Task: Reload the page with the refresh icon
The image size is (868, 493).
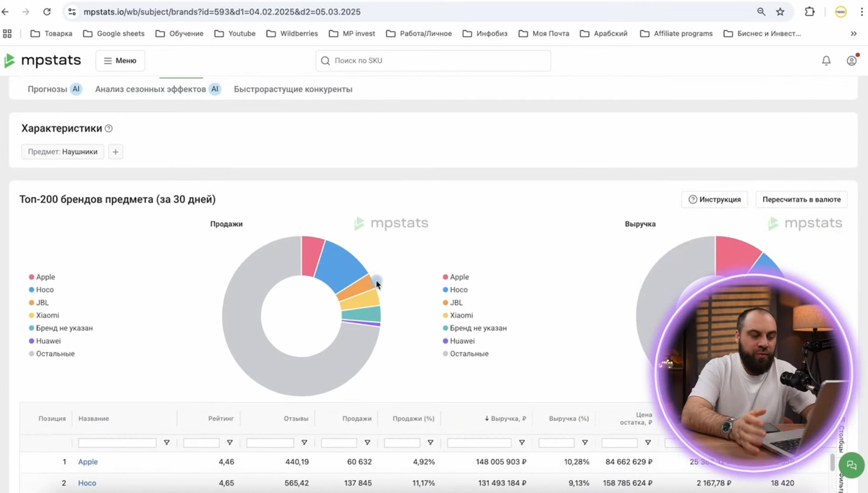Action: 47,12
